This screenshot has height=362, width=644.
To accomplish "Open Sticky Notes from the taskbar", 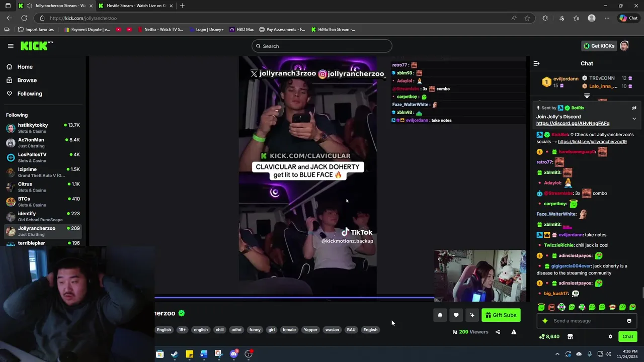I will click(x=189, y=354).
